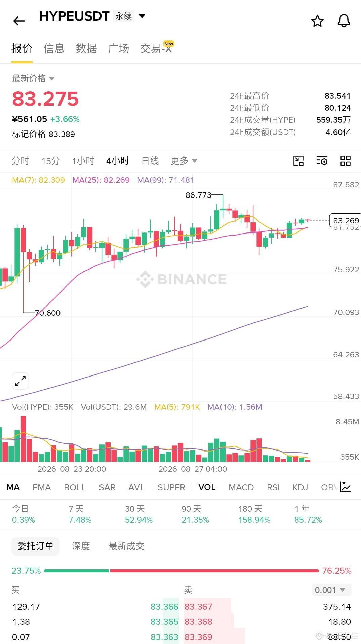Viewport: 361px width, 644px height.
Task: Click the large 83.275 latest price
Action: [45, 99]
